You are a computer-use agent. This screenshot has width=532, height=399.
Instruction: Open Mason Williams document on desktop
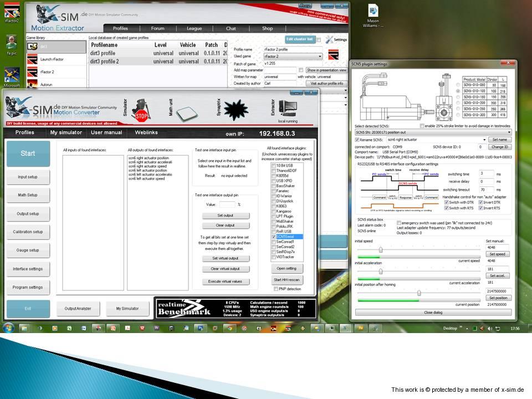(x=373, y=11)
